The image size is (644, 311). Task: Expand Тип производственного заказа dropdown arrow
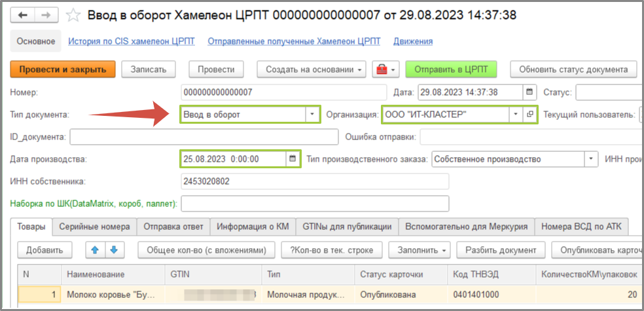pos(592,159)
